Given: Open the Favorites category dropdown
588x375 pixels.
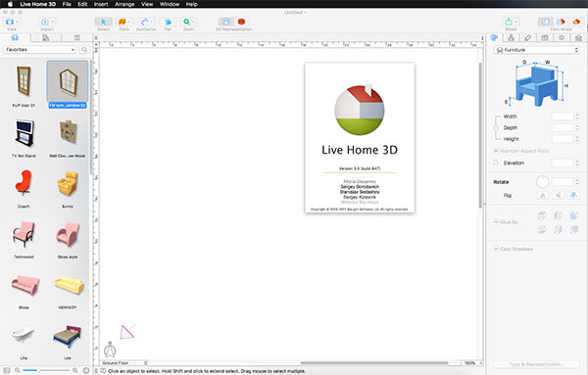Looking at the screenshot, I should 39,50.
